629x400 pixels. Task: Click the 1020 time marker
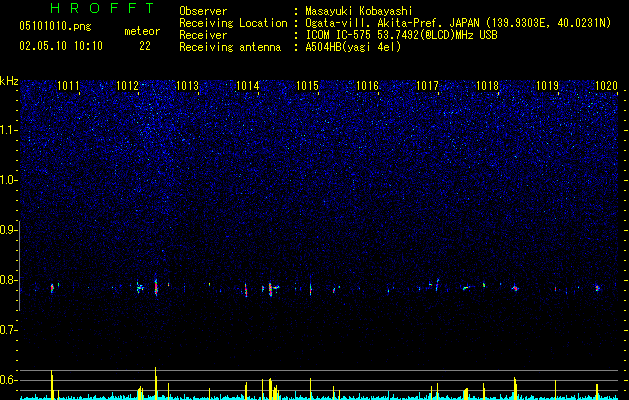pos(607,85)
